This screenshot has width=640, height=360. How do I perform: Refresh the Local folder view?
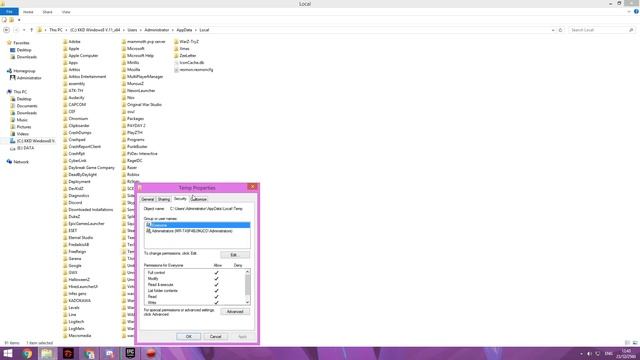(x=560, y=30)
